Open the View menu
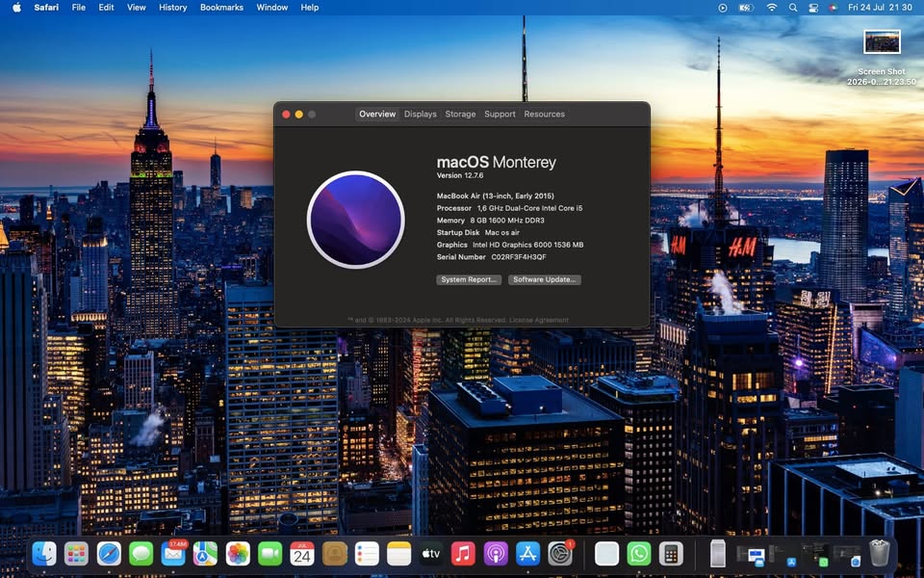 click(136, 8)
